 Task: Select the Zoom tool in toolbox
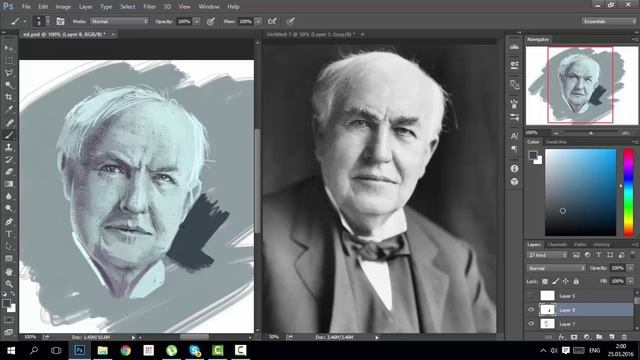click(9, 284)
